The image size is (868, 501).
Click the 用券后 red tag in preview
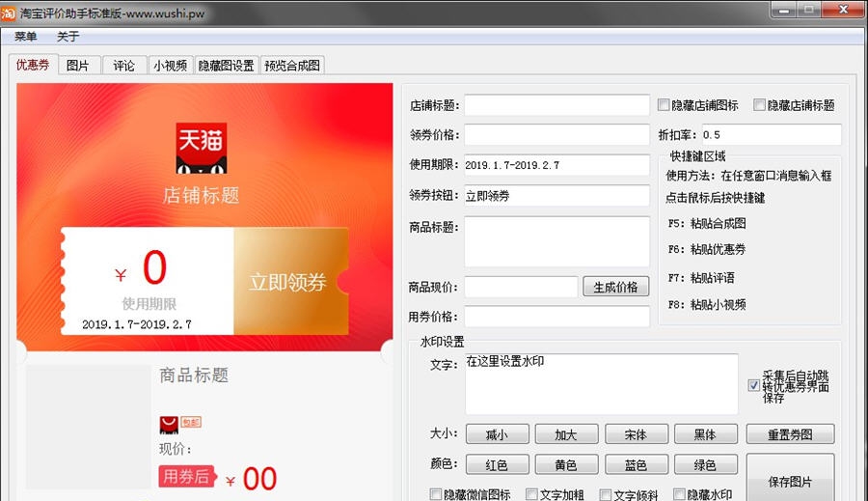pos(186,476)
